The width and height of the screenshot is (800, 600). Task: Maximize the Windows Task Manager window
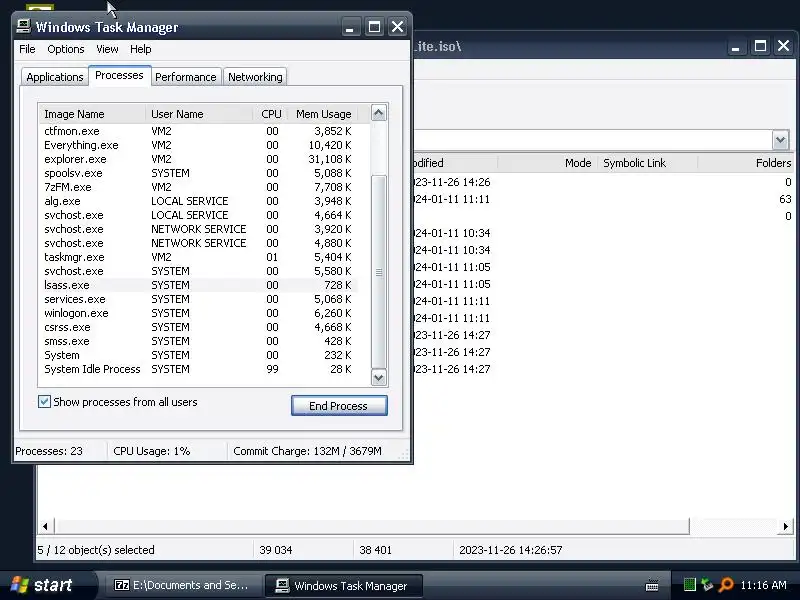pyautogui.click(x=374, y=27)
